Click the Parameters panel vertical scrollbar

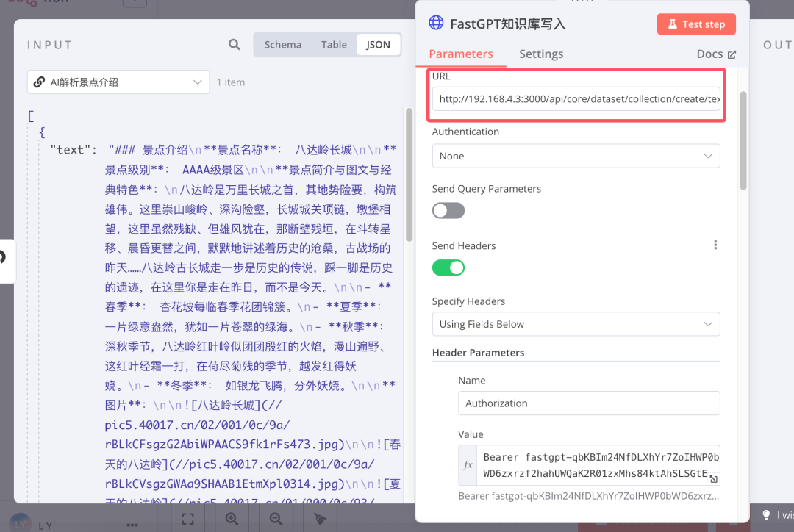pyautogui.click(x=743, y=141)
